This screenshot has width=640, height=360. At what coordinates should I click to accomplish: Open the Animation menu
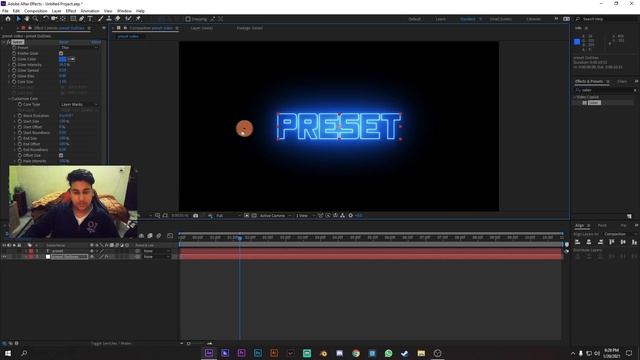pyautogui.click(x=90, y=11)
